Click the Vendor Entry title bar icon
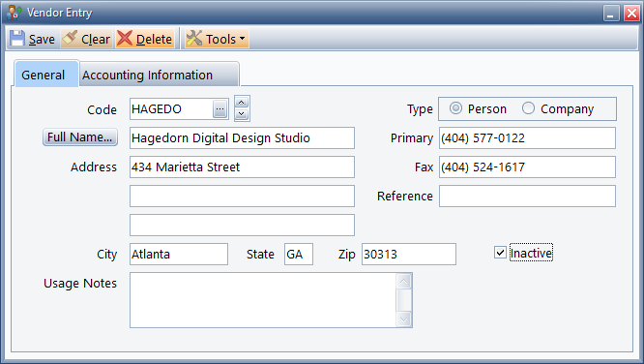The height and width of the screenshot is (364, 644). click(15, 13)
